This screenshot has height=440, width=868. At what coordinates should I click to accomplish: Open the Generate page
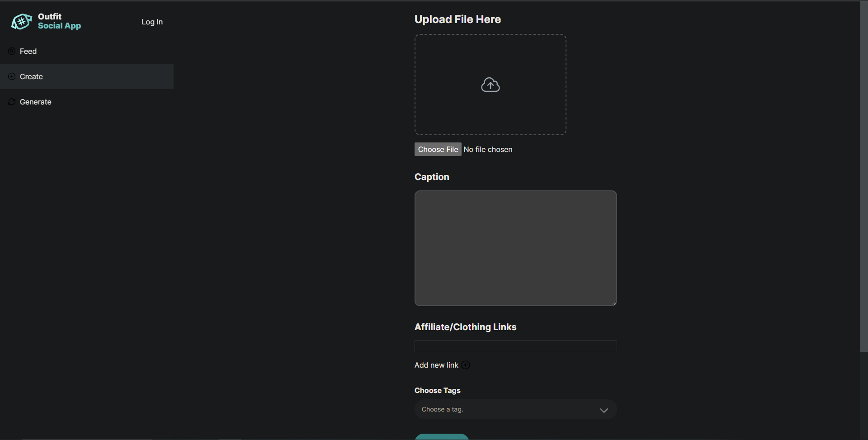point(35,102)
